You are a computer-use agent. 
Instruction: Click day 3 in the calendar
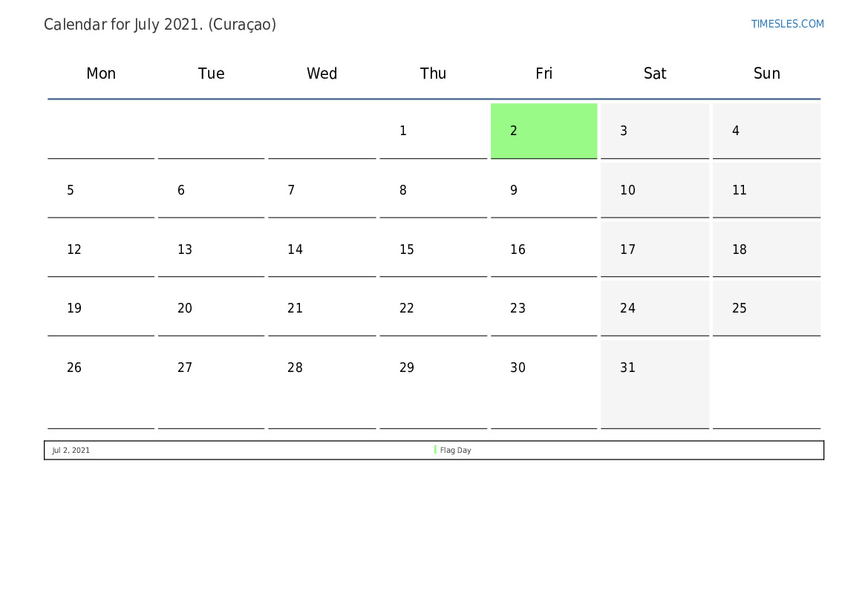click(655, 131)
